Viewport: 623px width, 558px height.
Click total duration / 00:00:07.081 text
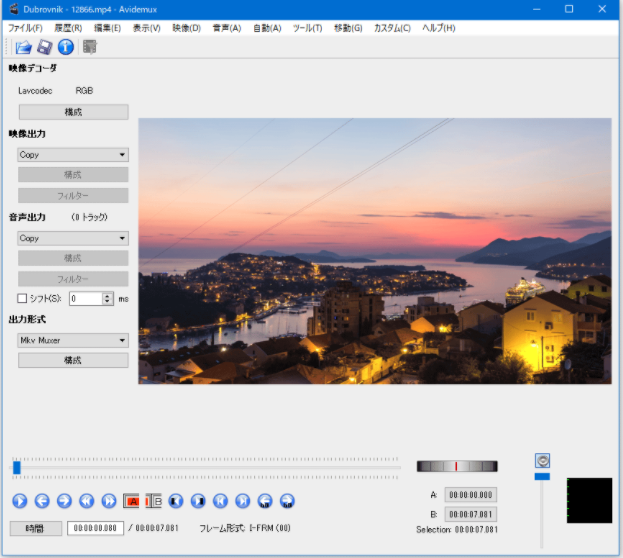coord(153,528)
